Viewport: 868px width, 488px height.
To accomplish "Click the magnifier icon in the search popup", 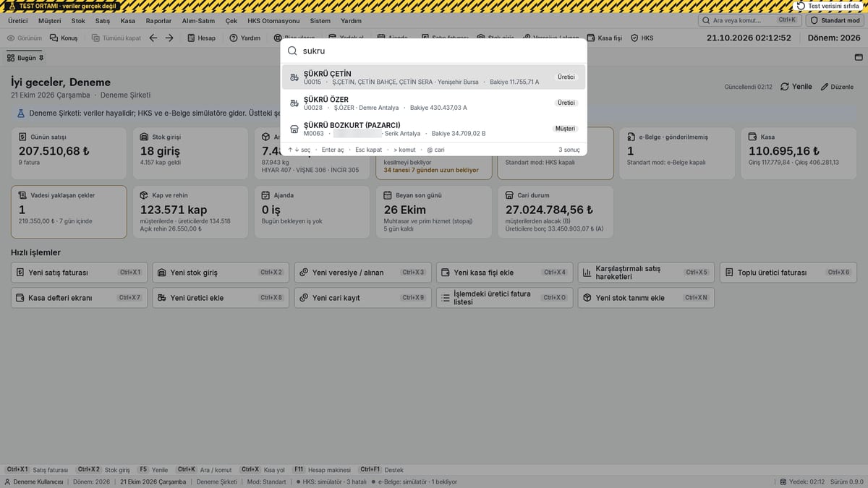I will pos(292,51).
